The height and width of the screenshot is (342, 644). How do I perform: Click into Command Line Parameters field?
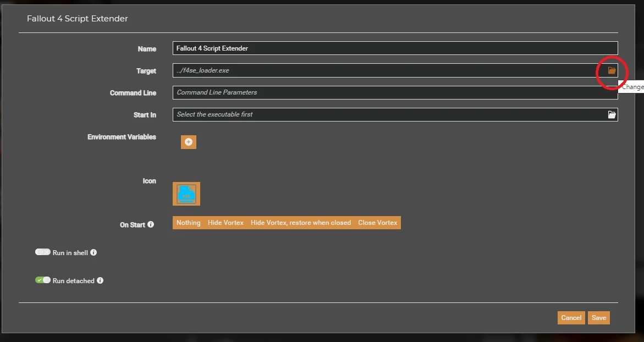pyautogui.click(x=395, y=92)
